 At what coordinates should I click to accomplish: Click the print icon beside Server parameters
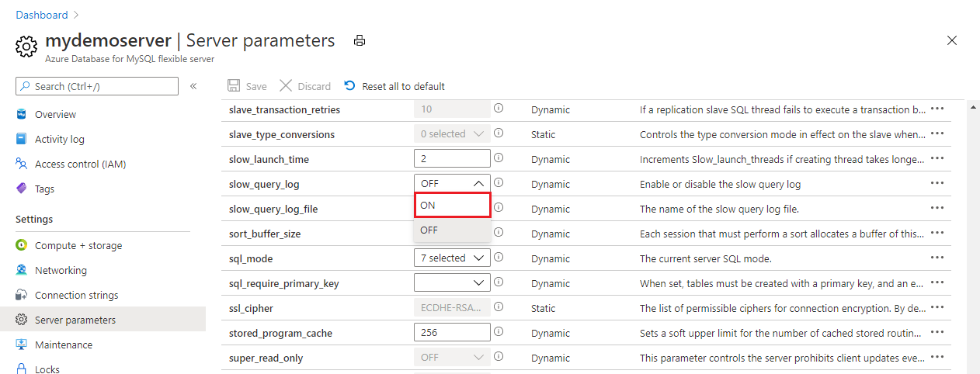pyautogui.click(x=360, y=41)
